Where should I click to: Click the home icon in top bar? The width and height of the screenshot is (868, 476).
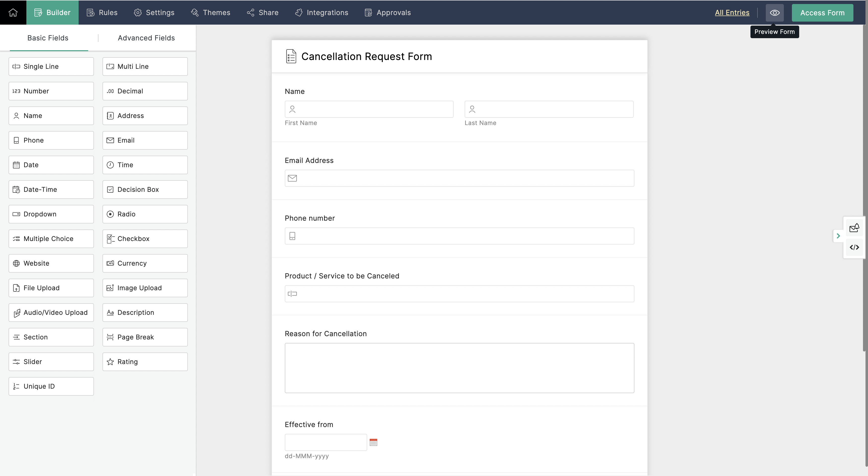pos(13,13)
